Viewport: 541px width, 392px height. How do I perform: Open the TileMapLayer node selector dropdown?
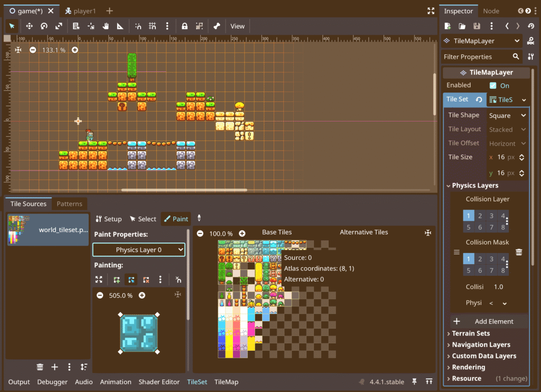482,41
